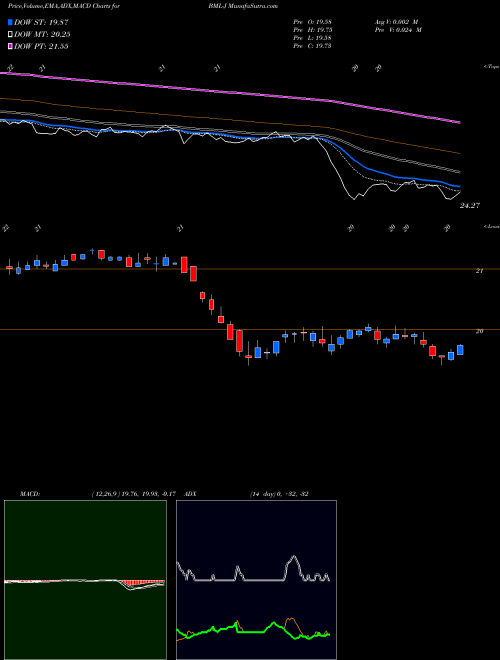Click the magenta DOW PT legend swatch
Screen dimensions: 500x660
[x=10, y=46]
